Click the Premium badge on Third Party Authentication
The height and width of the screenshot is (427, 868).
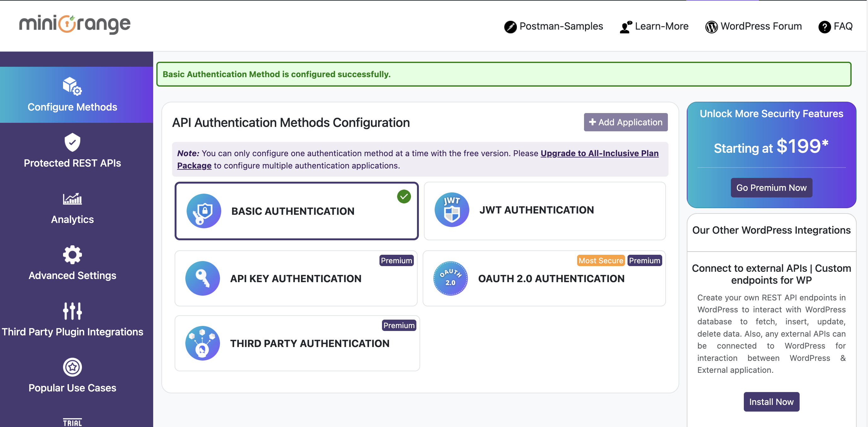click(399, 325)
